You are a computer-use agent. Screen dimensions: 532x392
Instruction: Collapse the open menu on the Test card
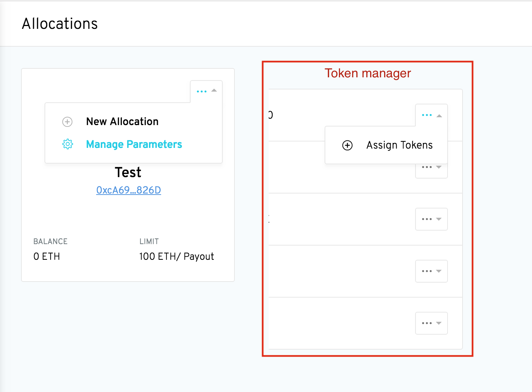click(215, 91)
